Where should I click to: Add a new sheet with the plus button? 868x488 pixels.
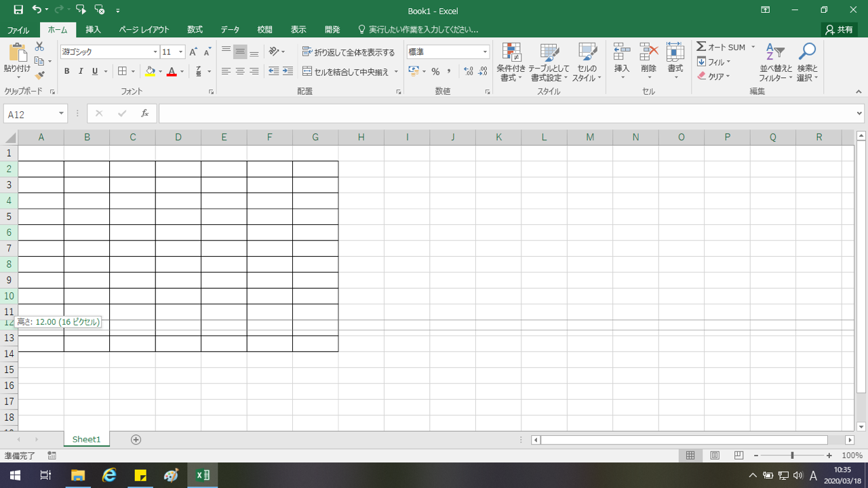[136, 439]
